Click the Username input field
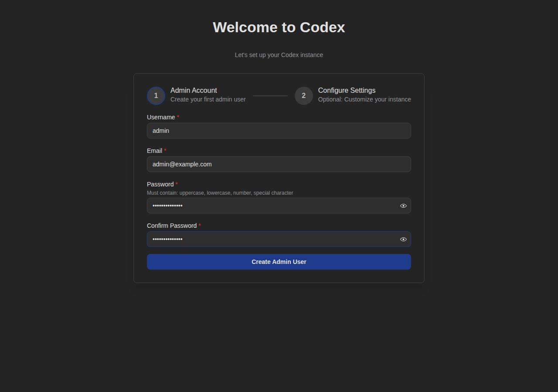Viewport: 558px width, 392px height. (x=279, y=130)
